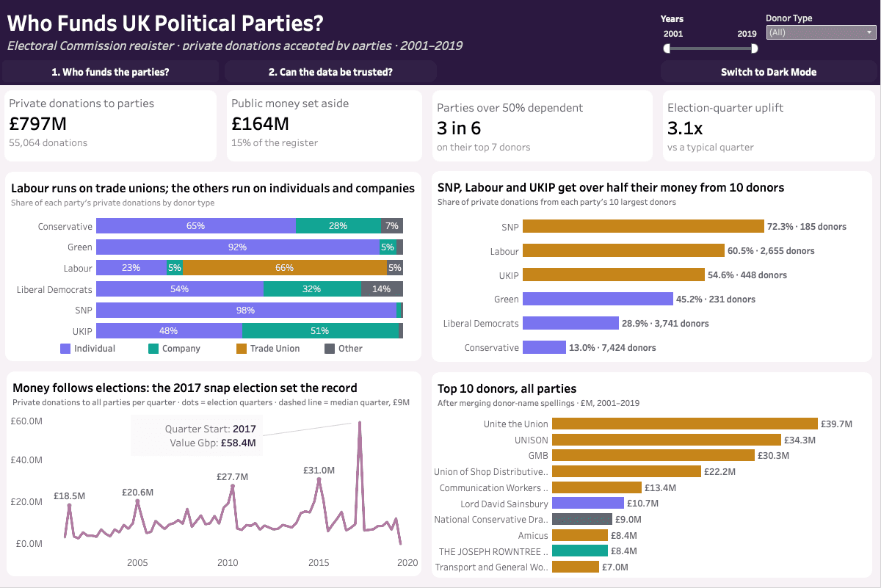Click the Unite the Union £39.7M bar
The width and height of the screenshot is (881, 588).
click(x=685, y=424)
